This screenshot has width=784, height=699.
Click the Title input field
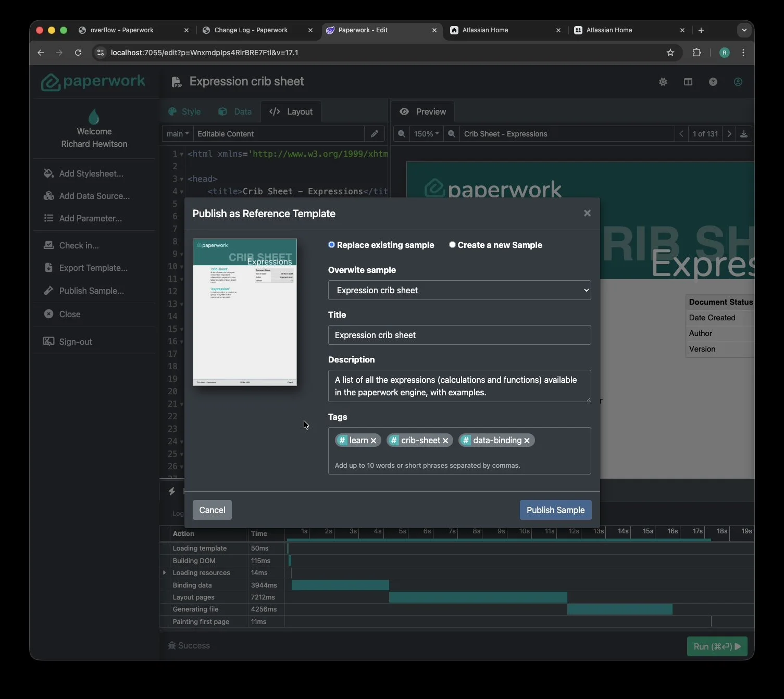click(459, 335)
